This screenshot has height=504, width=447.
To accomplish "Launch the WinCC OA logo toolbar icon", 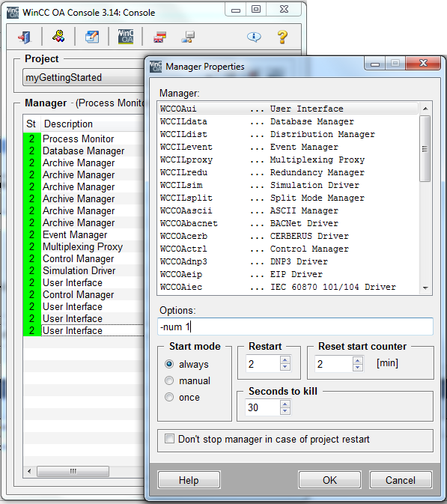I will click(126, 37).
